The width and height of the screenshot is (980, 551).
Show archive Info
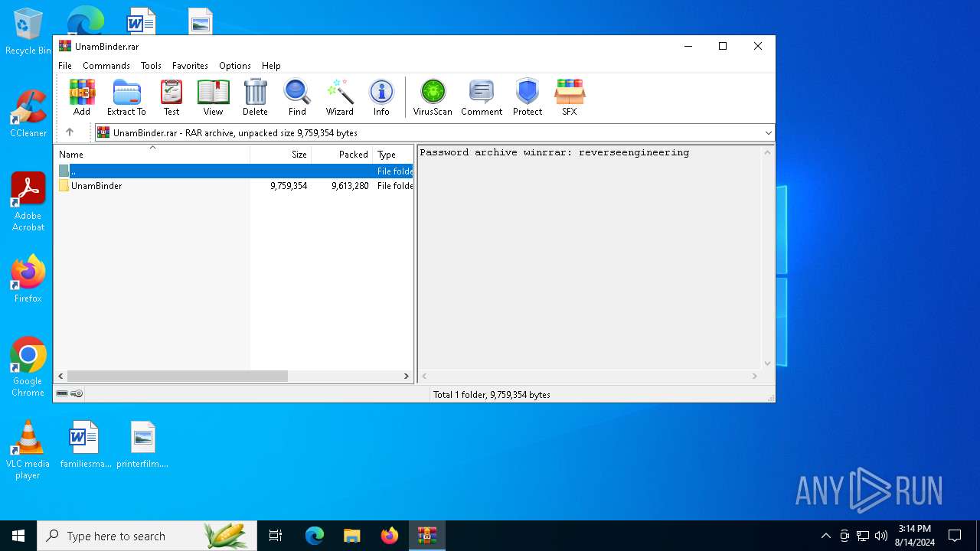[381, 97]
